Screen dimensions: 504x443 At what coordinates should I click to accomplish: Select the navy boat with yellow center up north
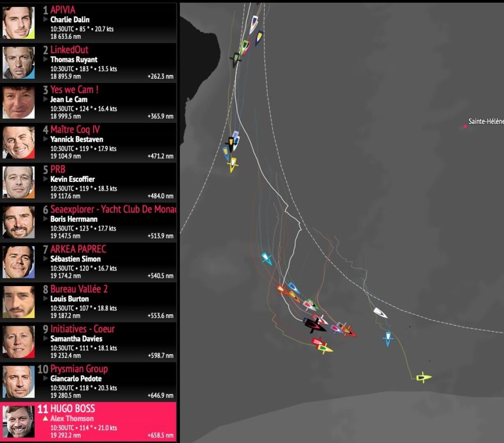point(259,37)
